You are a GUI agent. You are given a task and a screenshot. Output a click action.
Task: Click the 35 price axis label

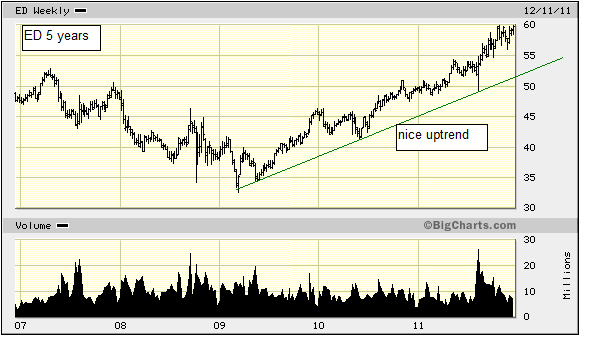[529, 177]
